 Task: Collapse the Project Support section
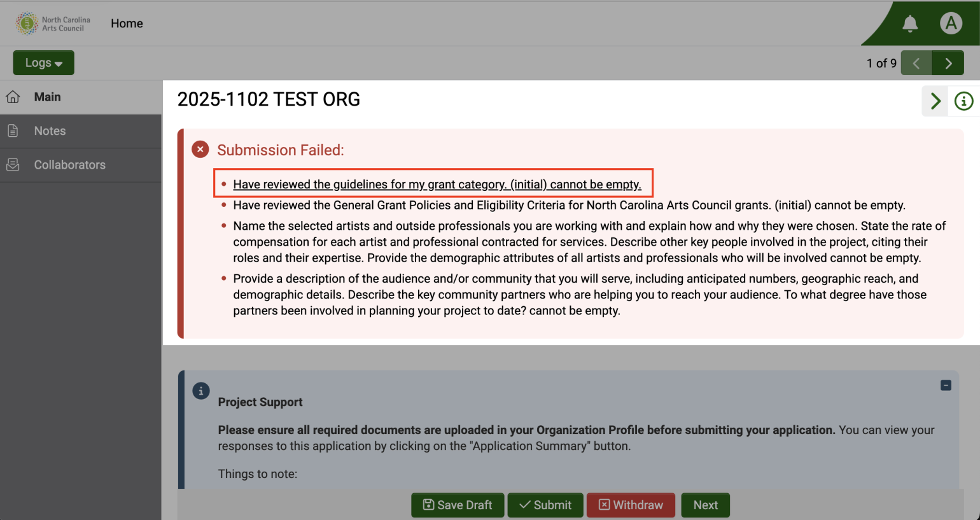tap(946, 385)
